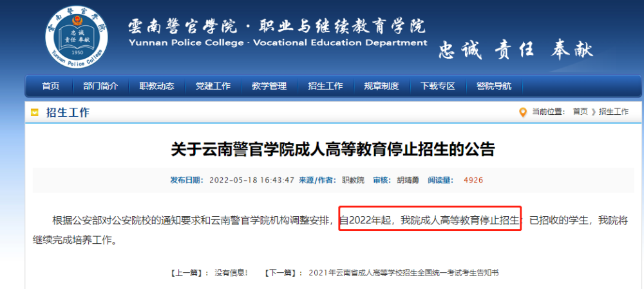The height and width of the screenshot is (289, 644).
Task: Click the source text 职教院
Action: 353,180
